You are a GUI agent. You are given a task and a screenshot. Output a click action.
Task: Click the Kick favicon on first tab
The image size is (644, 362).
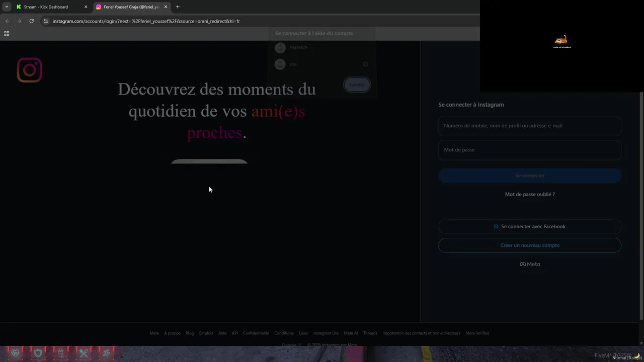point(19,7)
